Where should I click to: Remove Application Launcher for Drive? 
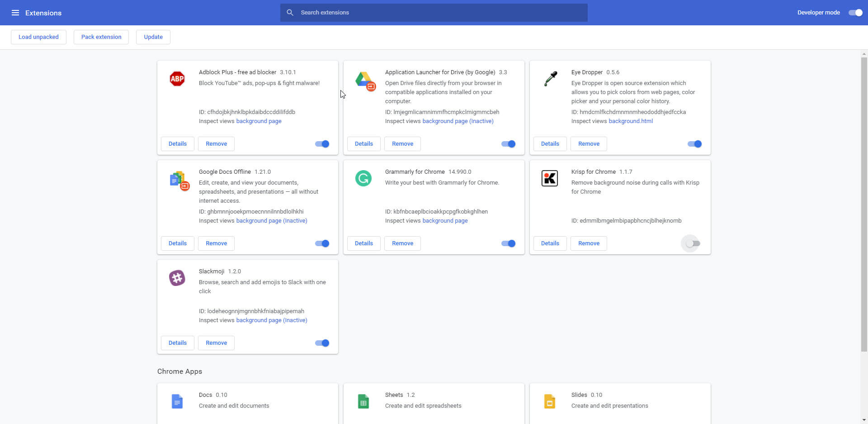[x=403, y=144]
